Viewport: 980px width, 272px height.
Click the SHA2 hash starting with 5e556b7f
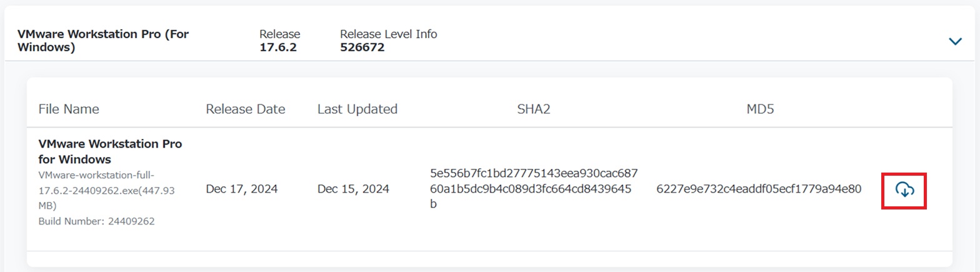(534, 188)
